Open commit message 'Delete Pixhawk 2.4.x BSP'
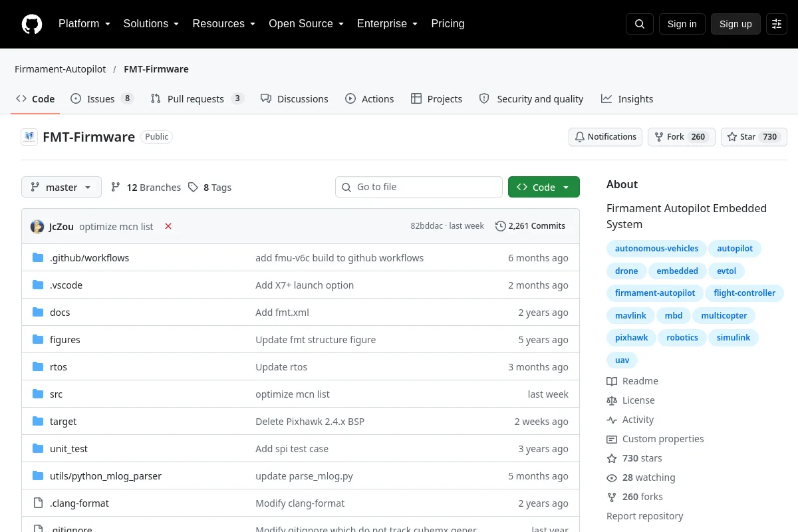 pyautogui.click(x=310, y=422)
